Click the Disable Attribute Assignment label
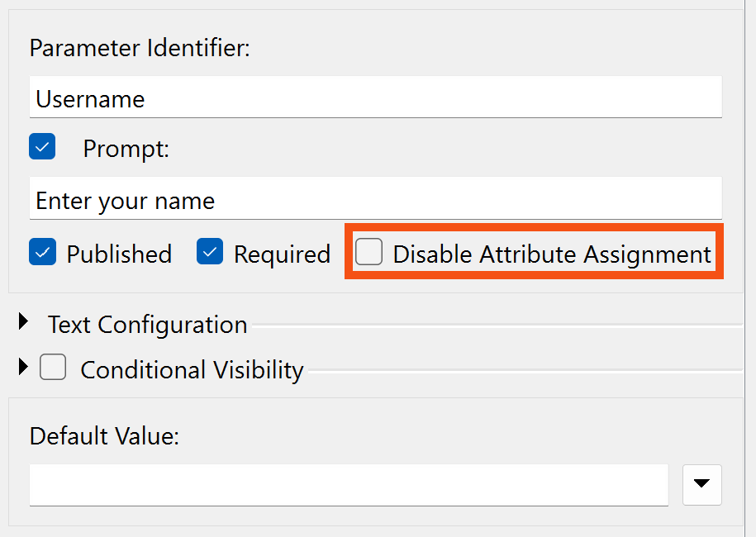 [552, 254]
